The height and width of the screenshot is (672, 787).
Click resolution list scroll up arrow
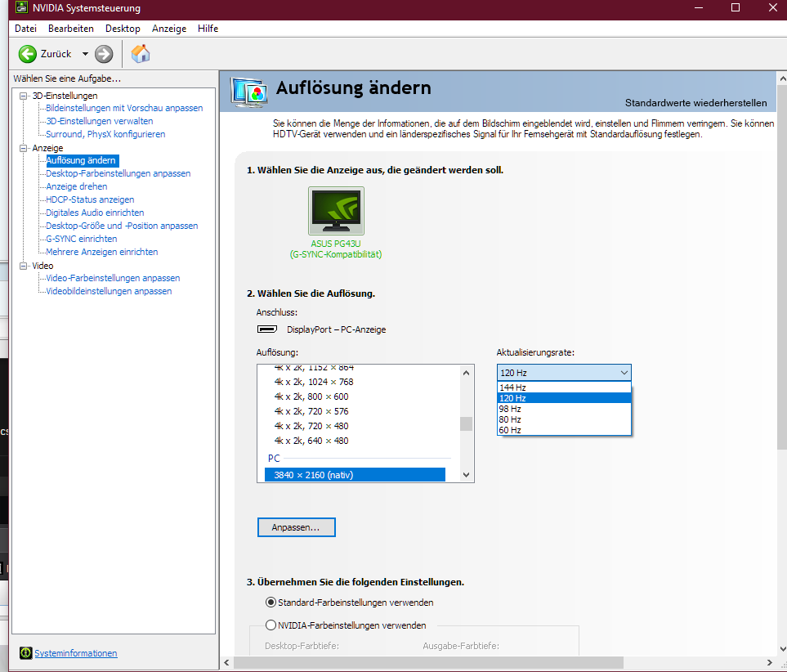(x=467, y=373)
